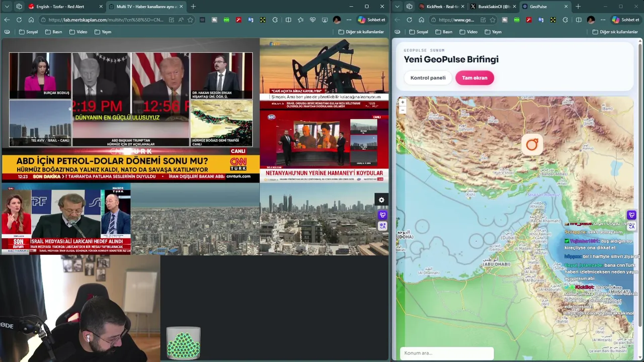Open Sosyal bookmarks folder in Multi TV window
644x362 pixels.
[x=28, y=32]
